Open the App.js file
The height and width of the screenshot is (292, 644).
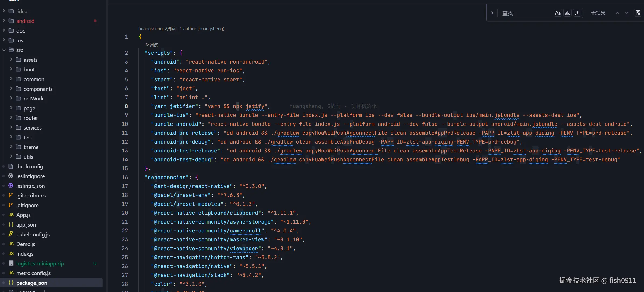23,215
